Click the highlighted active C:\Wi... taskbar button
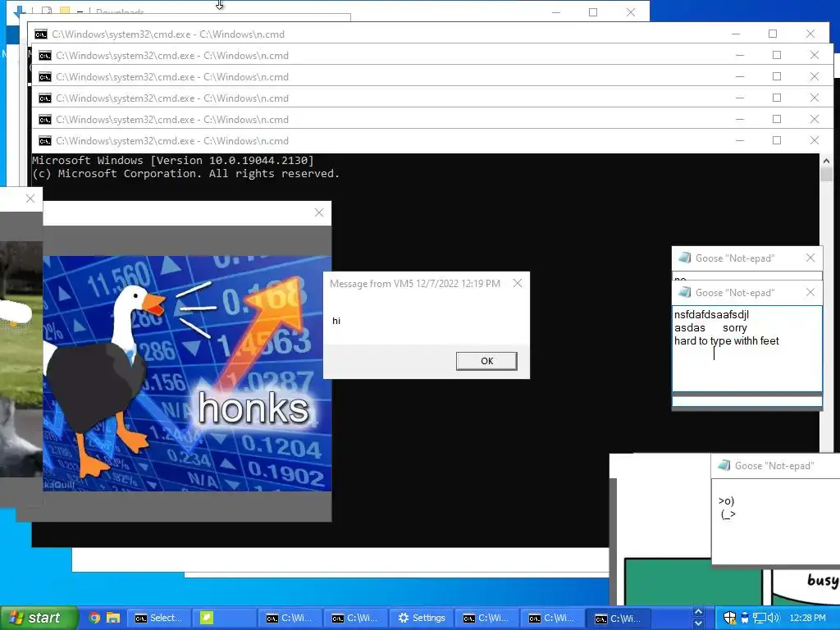Screen dimensions: 840x630 pyautogui.click(x=619, y=619)
